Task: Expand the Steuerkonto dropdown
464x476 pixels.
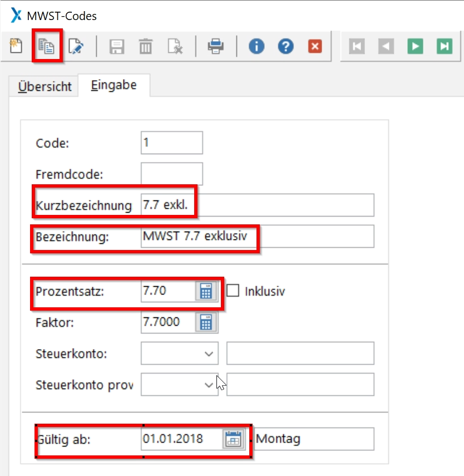Action: pos(209,354)
